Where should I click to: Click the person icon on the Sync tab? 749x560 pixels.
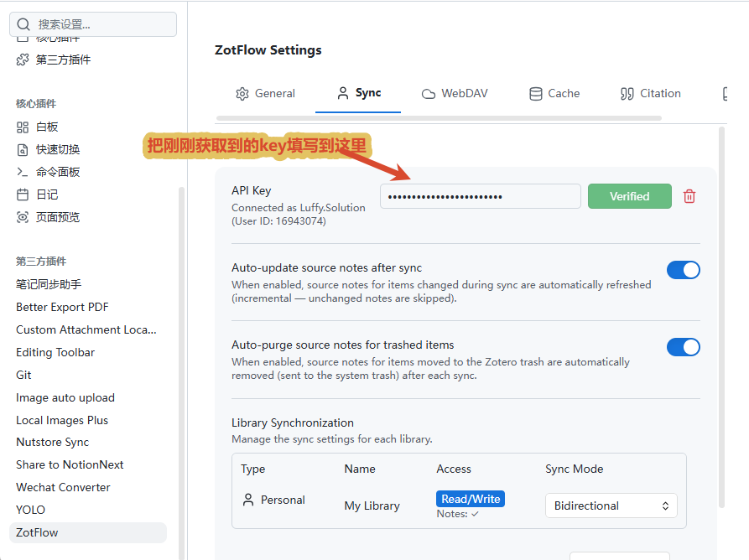(x=343, y=93)
